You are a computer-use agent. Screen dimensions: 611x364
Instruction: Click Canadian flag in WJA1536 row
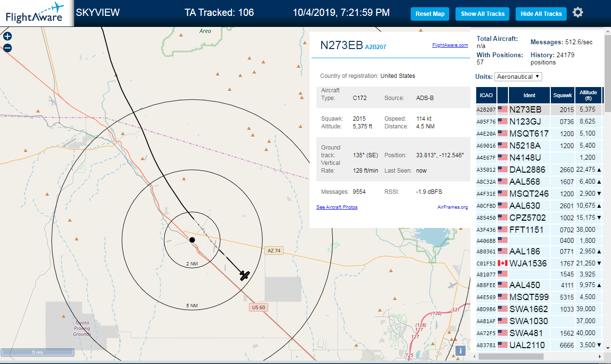click(503, 263)
